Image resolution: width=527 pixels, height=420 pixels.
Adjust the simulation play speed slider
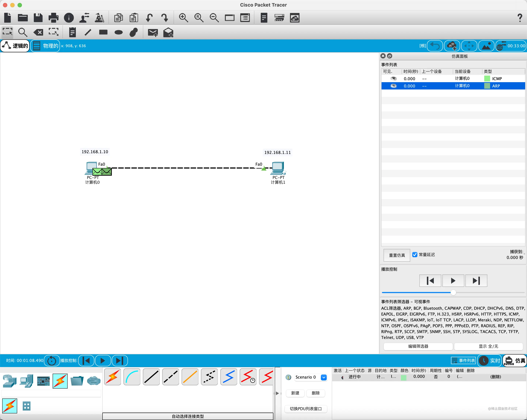[453, 293]
